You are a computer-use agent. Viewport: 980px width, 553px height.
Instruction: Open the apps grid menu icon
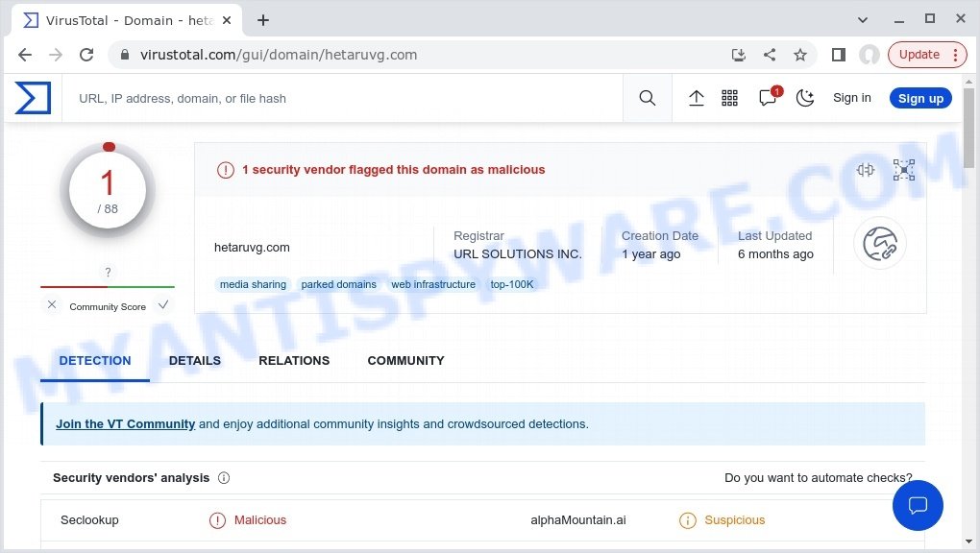pos(729,98)
